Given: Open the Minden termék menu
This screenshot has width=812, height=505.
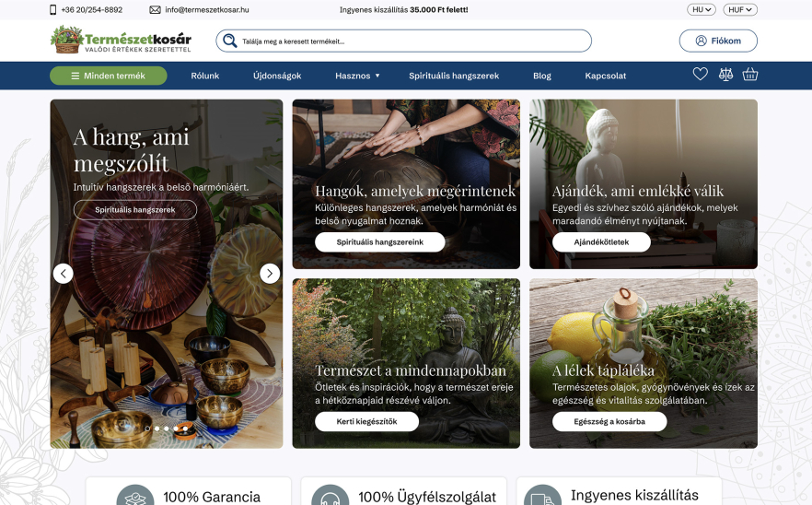Looking at the screenshot, I should (109, 76).
